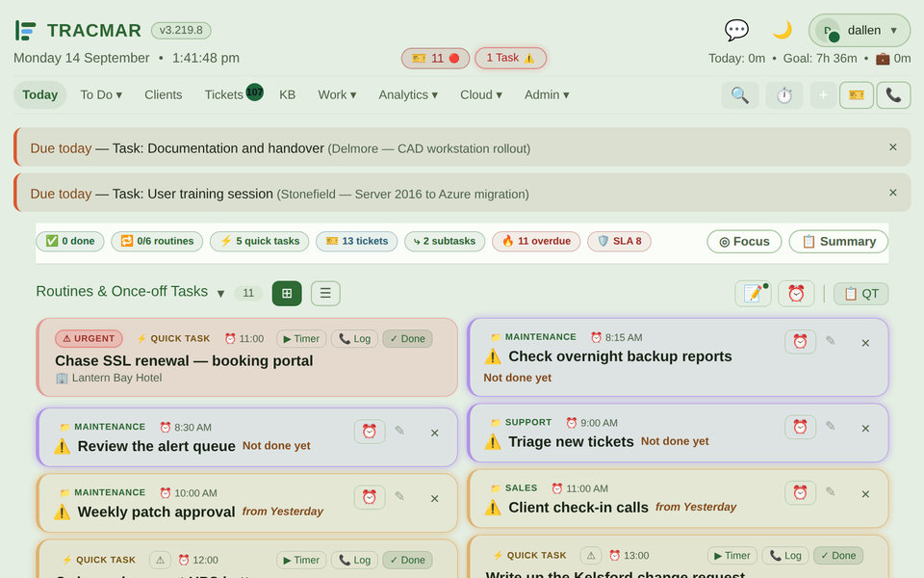
Task: Expand the Analytics menu
Action: pyautogui.click(x=408, y=95)
